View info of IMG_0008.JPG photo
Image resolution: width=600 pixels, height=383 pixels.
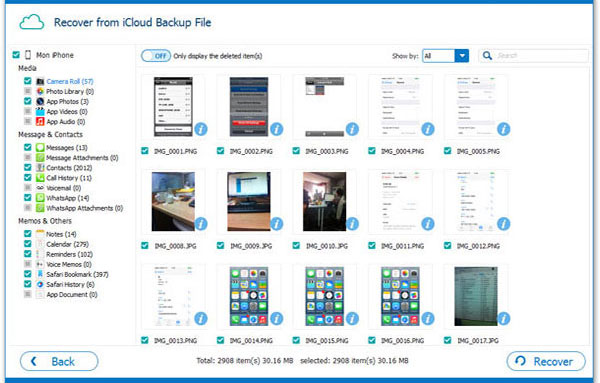(x=201, y=224)
